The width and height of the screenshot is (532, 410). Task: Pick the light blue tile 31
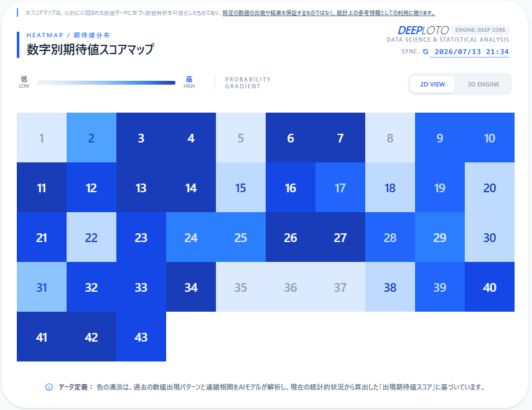[x=42, y=287]
